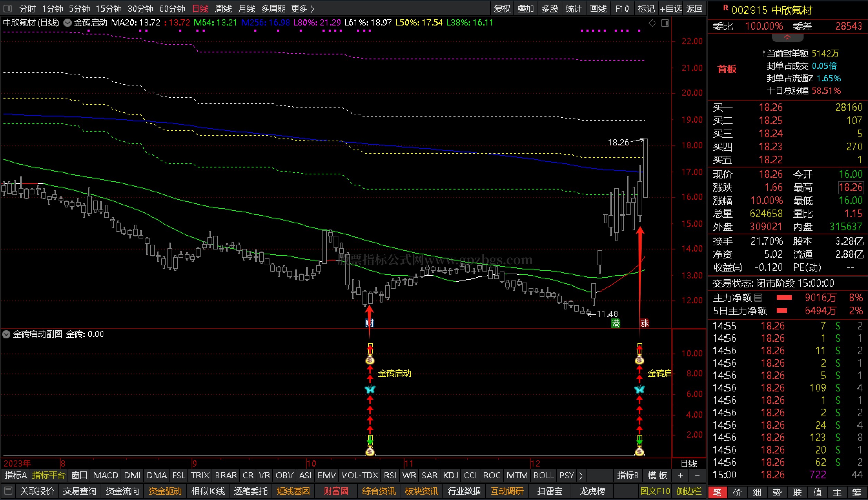Click the diamond icon at the chart's top right
Screen dimensions: 868x500
(652, 23)
